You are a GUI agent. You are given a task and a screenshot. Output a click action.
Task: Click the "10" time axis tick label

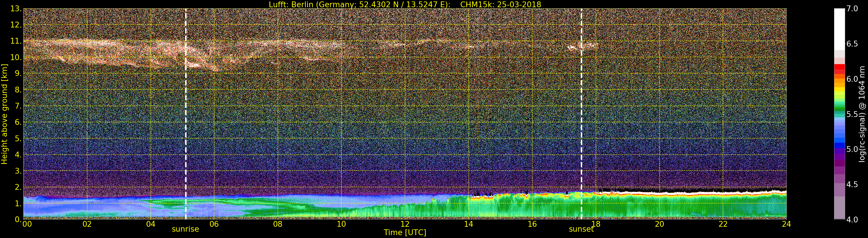pyautogui.click(x=341, y=224)
